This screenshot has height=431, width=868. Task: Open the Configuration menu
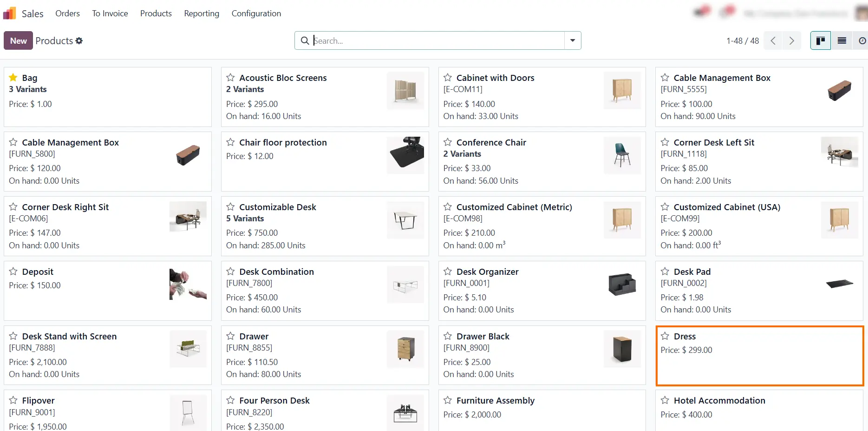point(256,13)
